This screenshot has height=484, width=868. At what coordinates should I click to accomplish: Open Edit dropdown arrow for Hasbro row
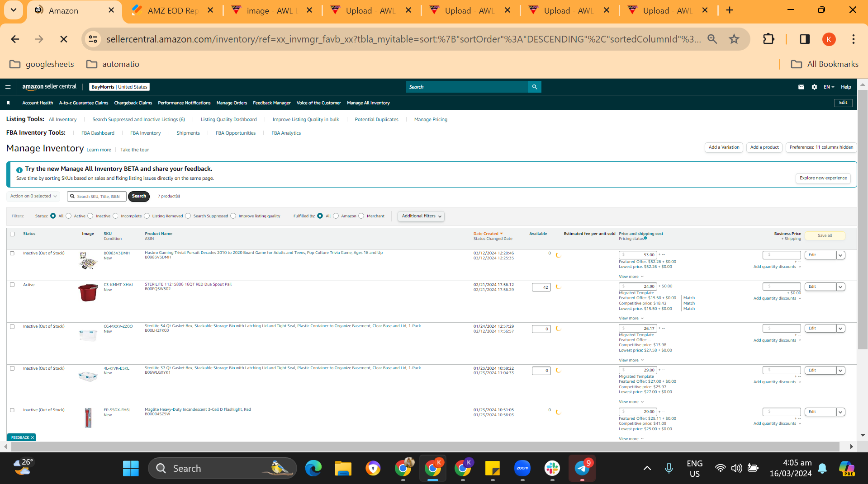[840, 255]
